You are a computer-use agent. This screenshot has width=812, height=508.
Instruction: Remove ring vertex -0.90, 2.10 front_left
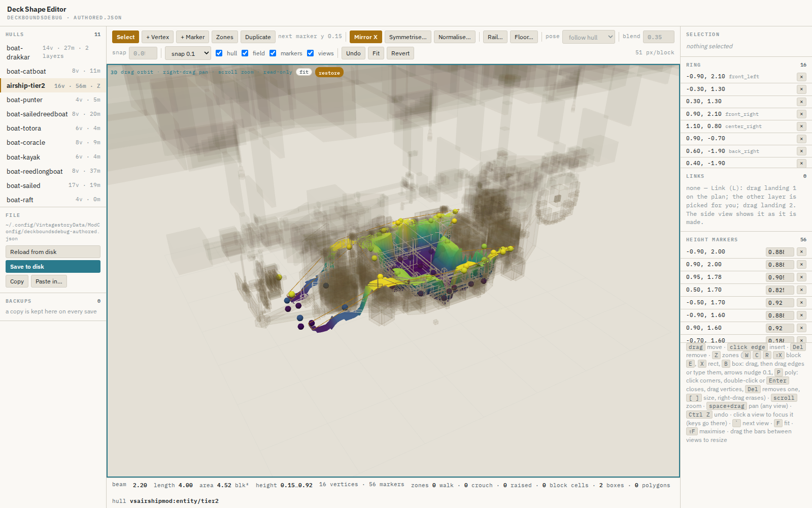tap(801, 77)
